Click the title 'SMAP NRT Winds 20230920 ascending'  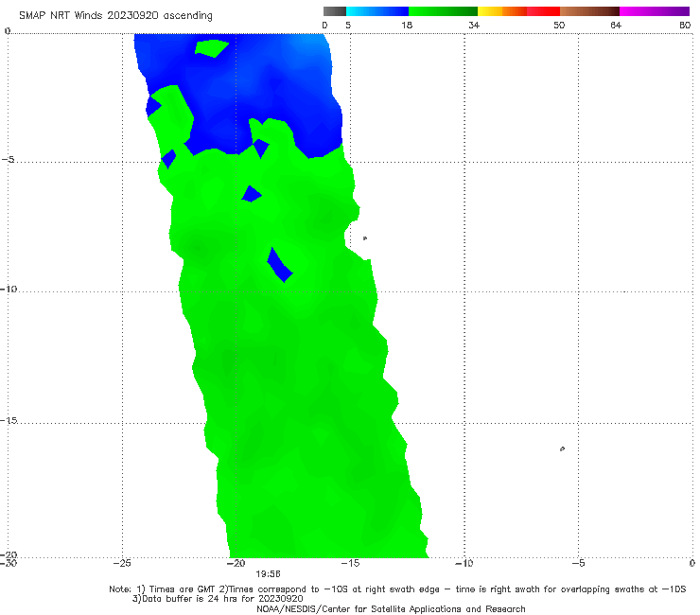click(x=115, y=15)
